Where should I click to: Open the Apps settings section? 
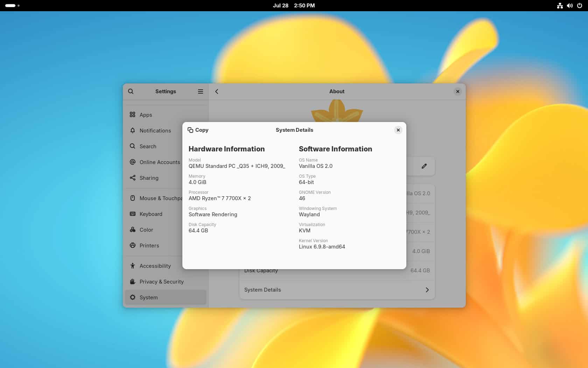(x=146, y=115)
